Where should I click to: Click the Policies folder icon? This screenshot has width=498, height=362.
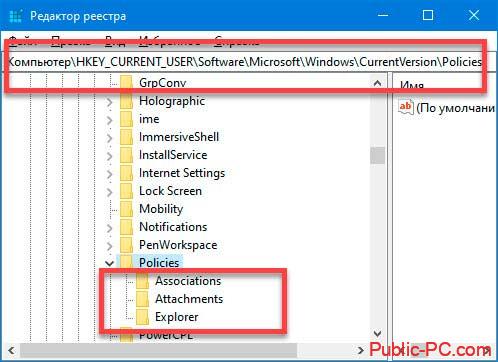coord(126,262)
